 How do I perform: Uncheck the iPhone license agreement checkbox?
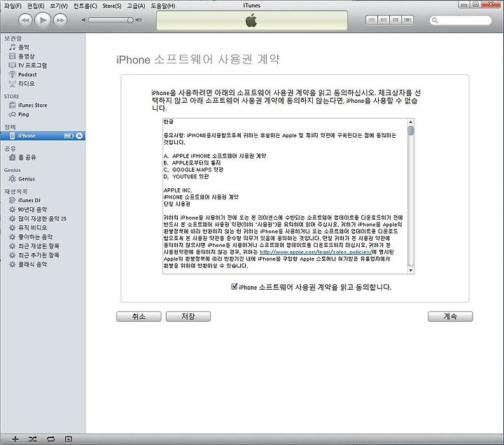point(234,286)
